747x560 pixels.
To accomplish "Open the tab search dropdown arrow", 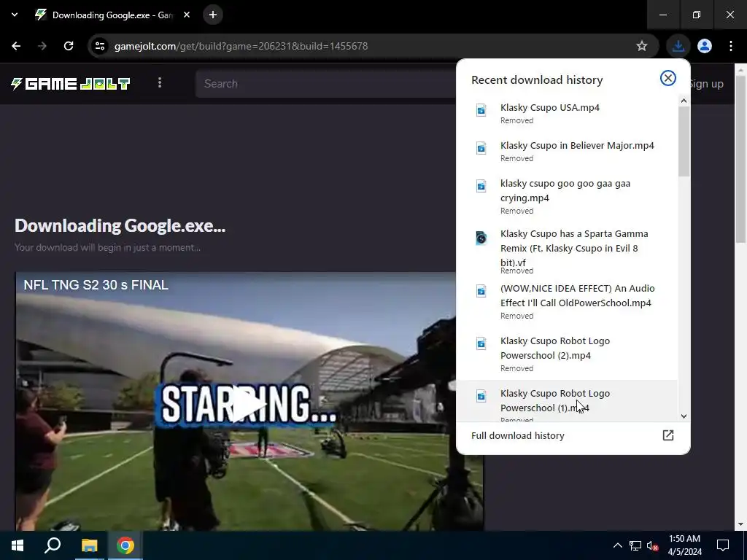I will (15, 15).
